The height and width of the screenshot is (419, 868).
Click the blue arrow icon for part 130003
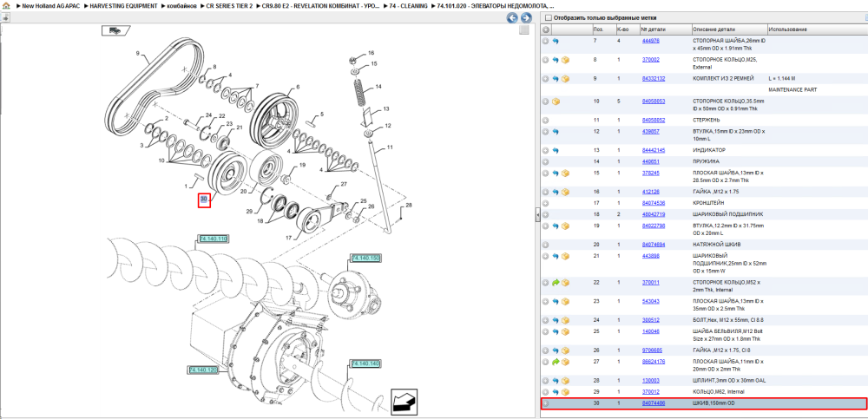tap(556, 381)
